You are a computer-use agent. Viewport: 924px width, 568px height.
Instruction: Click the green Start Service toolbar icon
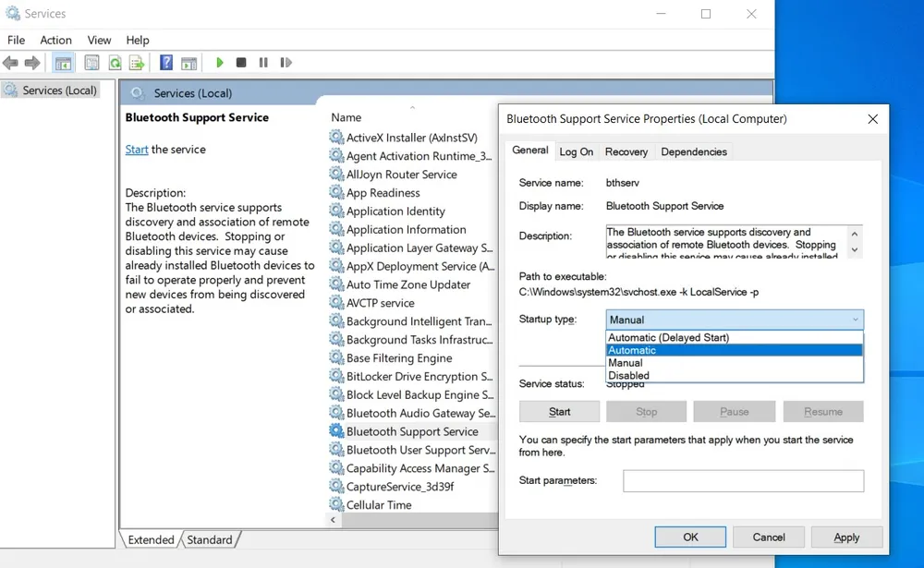coord(220,63)
